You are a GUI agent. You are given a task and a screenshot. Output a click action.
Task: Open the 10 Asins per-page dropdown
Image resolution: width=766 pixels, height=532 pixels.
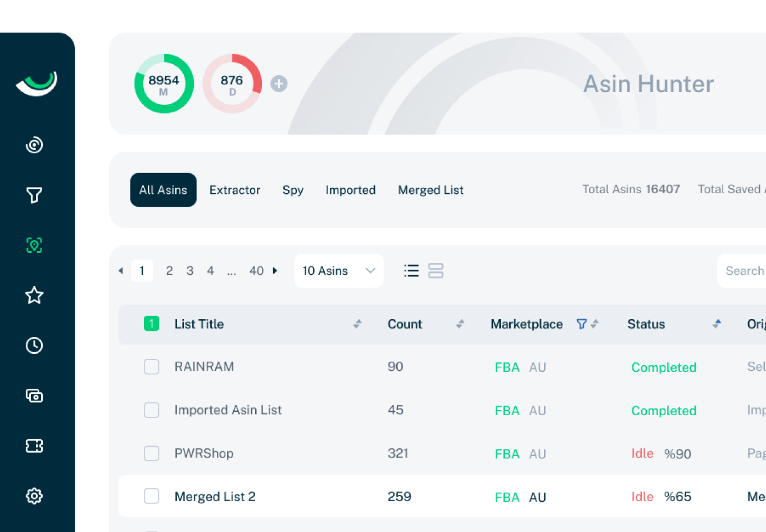pos(339,271)
